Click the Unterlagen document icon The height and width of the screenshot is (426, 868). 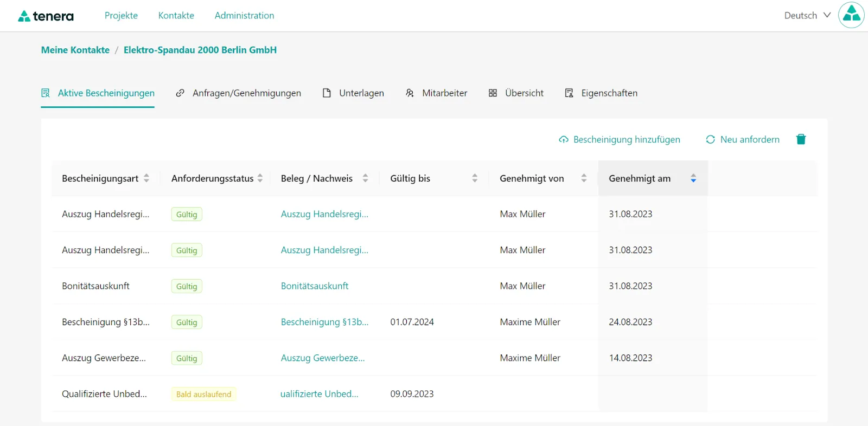327,93
